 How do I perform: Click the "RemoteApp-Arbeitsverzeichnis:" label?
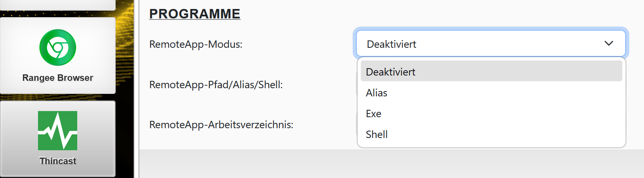coord(221,125)
